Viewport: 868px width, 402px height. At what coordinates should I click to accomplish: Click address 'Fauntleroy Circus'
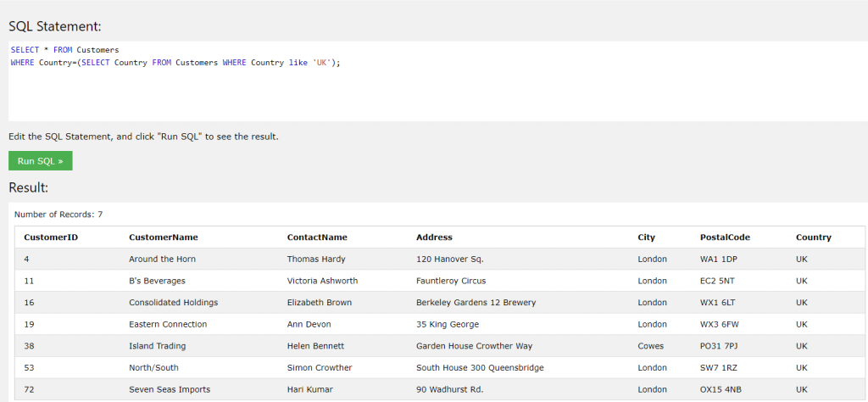451,281
